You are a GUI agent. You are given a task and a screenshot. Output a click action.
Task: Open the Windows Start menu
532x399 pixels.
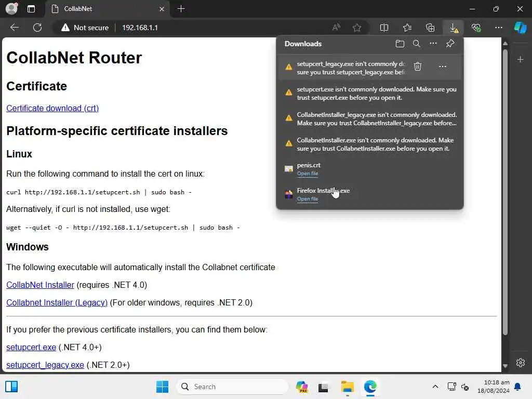tap(162, 387)
